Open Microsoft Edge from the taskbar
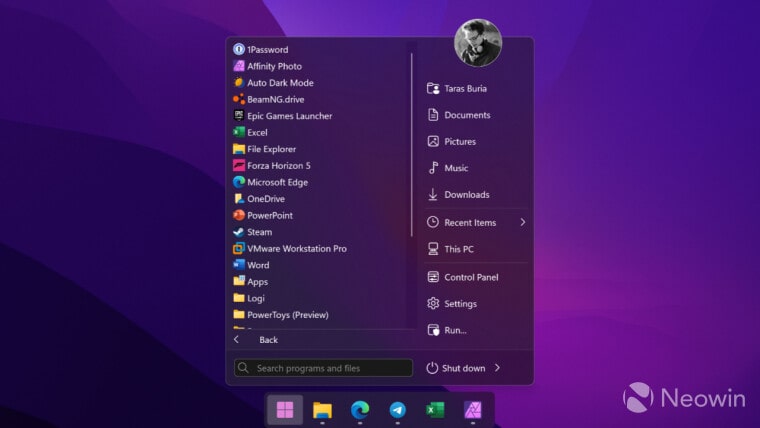 point(360,410)
